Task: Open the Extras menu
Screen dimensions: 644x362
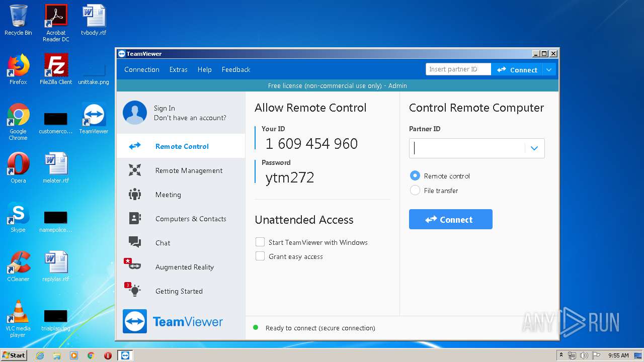Action: pos(179,70)
